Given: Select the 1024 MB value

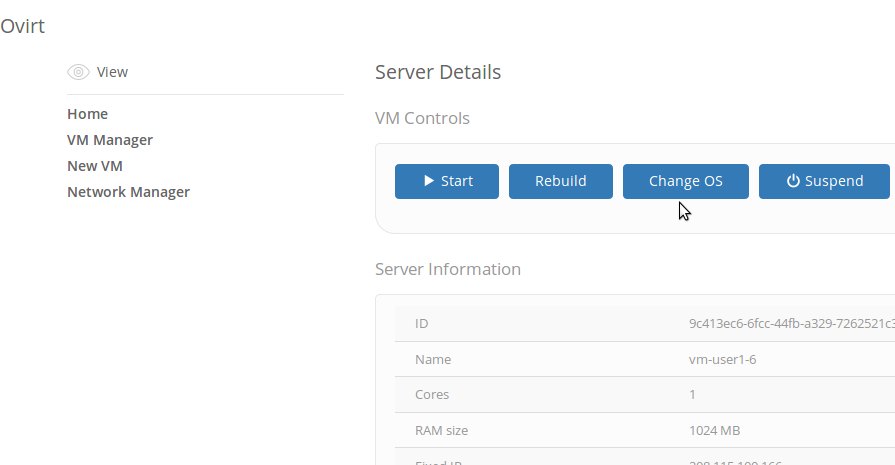Looking at the screenshot, I should pos(714,431).
